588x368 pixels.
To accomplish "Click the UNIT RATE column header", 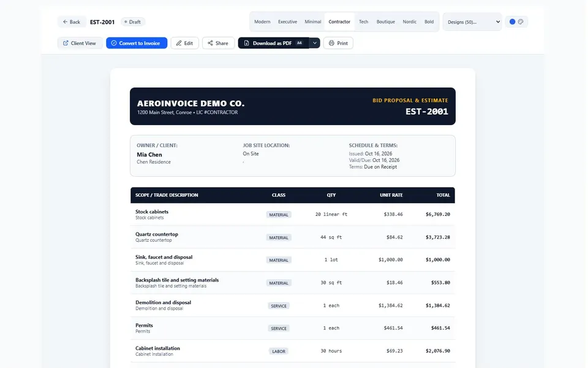I will point(391,195).
